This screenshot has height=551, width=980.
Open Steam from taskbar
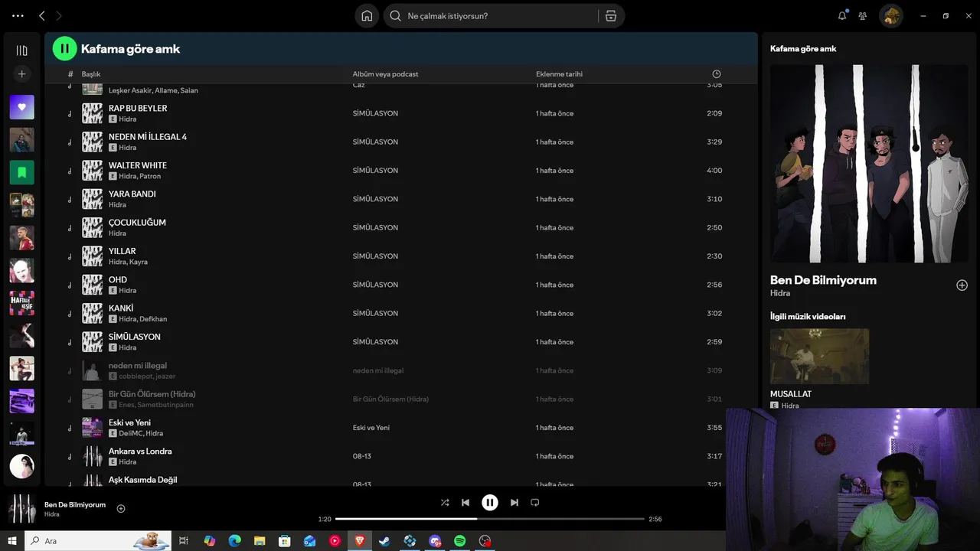point(384,541)
